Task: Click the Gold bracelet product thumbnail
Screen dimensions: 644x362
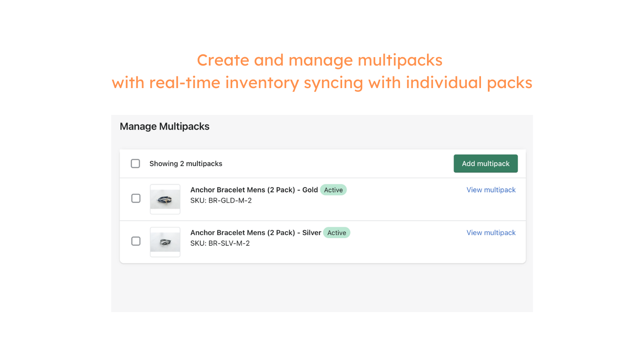Action: [165, 199]
